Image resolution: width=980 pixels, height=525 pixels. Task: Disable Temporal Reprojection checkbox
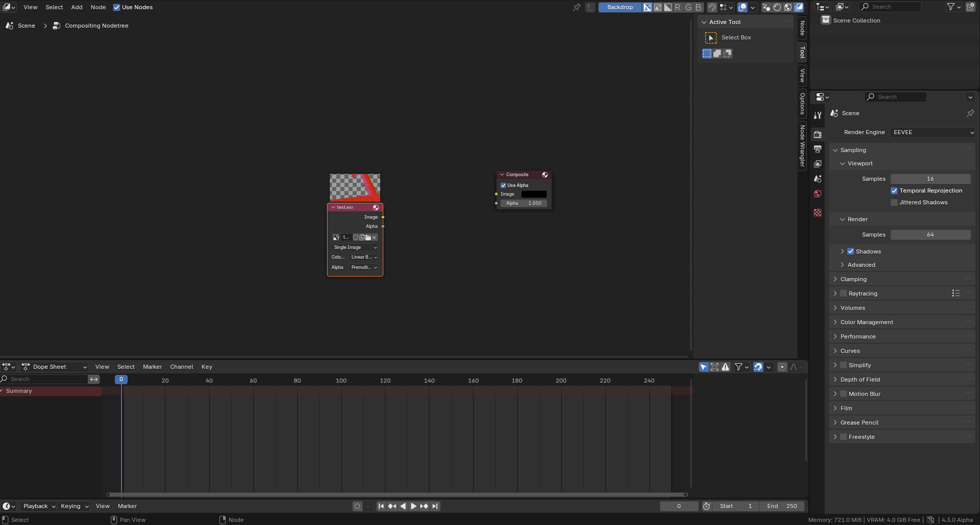pyautogui.click(x=894, y=191)
